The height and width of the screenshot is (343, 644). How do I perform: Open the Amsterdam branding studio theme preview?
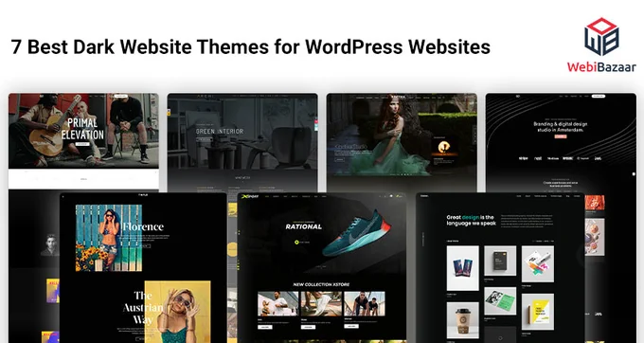pos(561,142)
